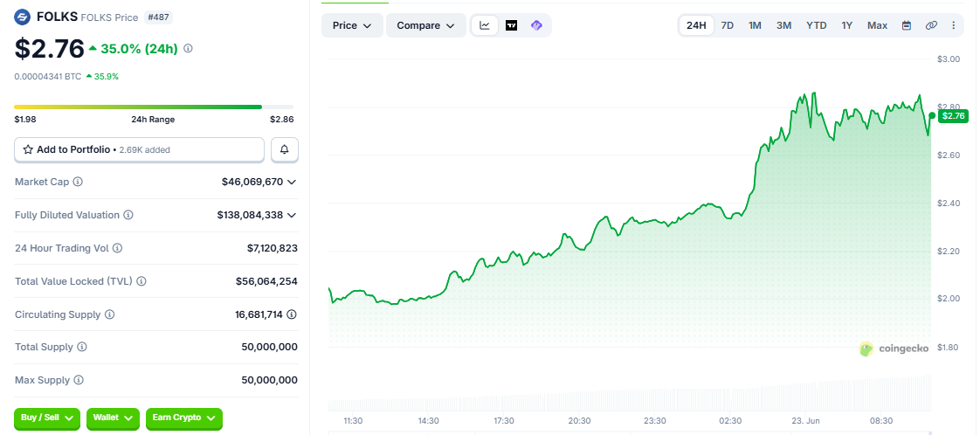The width and height of the screenshot is (980, 435).
Task: Open the Price dropdown
Action: click(352, 25)
